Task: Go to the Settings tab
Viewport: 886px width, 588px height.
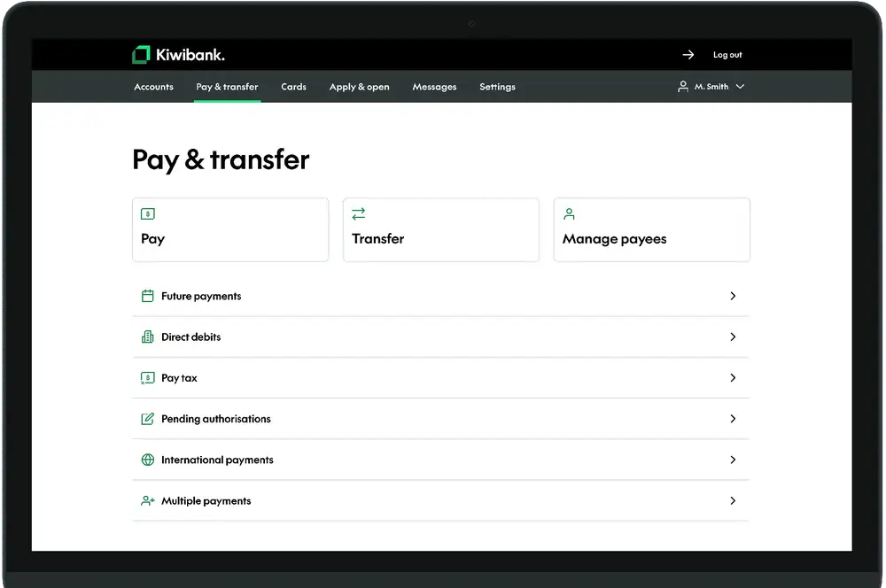Action: [x=497, y=87]
